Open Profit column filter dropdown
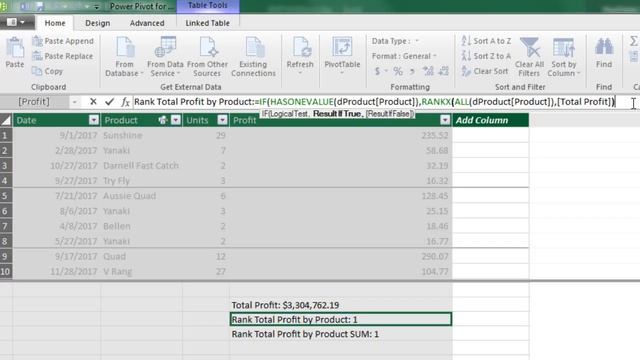This screenshot has width=640, height=360. (445, 120)
